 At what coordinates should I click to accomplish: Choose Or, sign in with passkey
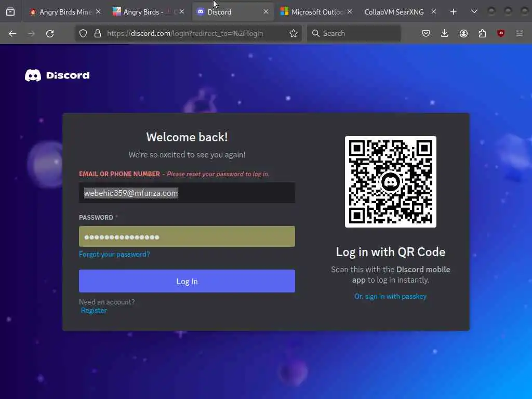(x=391, y=296)
